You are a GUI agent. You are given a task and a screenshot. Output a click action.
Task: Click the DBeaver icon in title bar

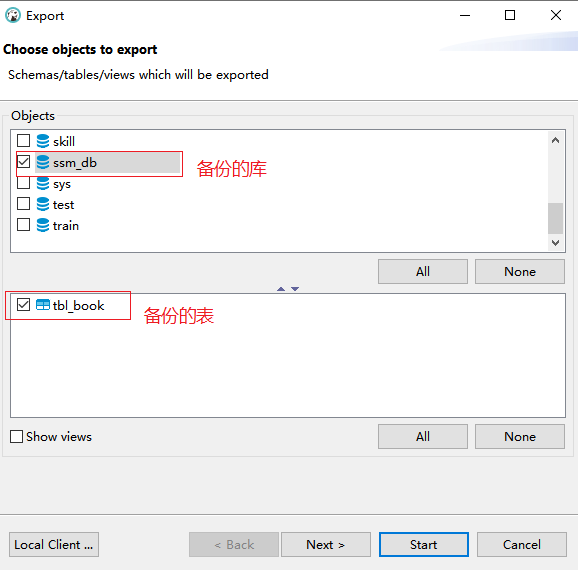pyautogui.click(x=13, y=15)
